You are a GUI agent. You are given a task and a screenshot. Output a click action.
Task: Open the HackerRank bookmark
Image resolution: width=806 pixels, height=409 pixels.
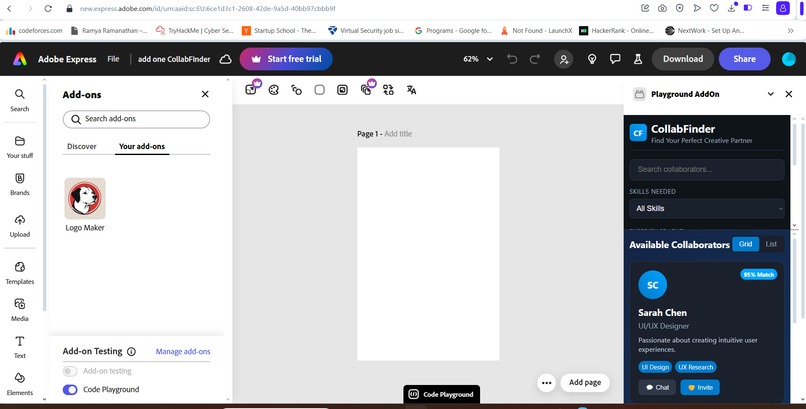(617, 31)
